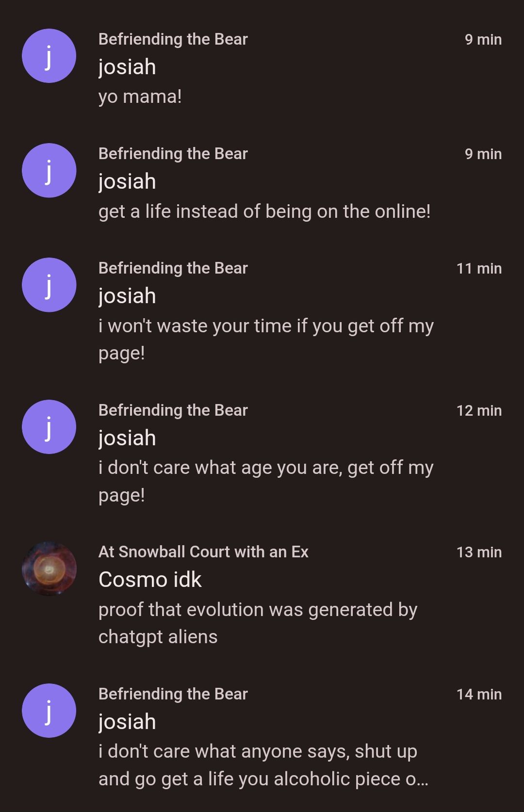Tap the josiah username above the "get a life instead" comment
Image resolution: width=524 pixels, height=812 pixels.
[127, 181]
